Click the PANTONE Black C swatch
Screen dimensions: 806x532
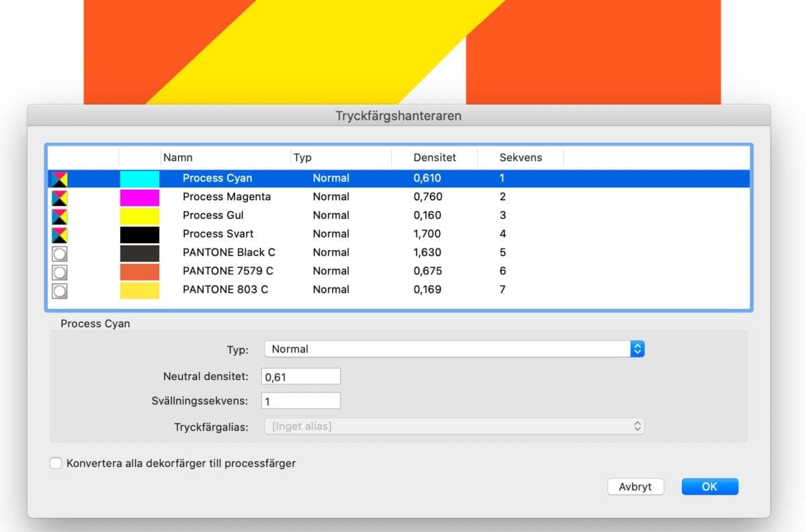(x=140, y=253)
